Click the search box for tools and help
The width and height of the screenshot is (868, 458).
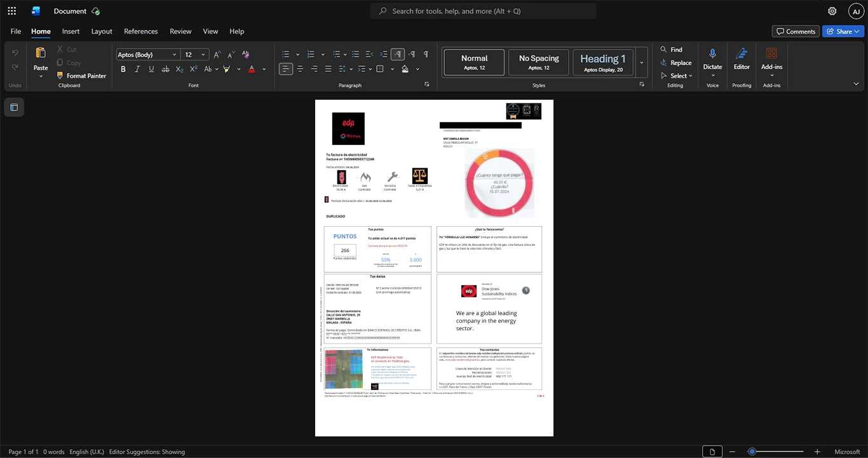pos(484,11)
